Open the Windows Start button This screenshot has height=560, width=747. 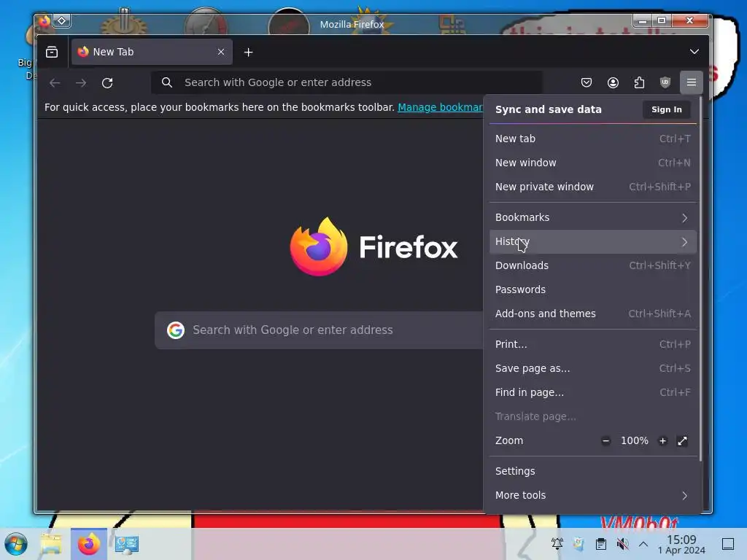pyautogui.click(x=16, y=544)
